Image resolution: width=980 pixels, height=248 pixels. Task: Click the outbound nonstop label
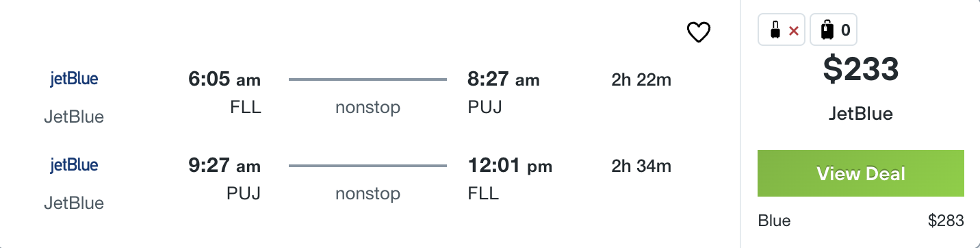pyautogui.click(x=367, y=108)
